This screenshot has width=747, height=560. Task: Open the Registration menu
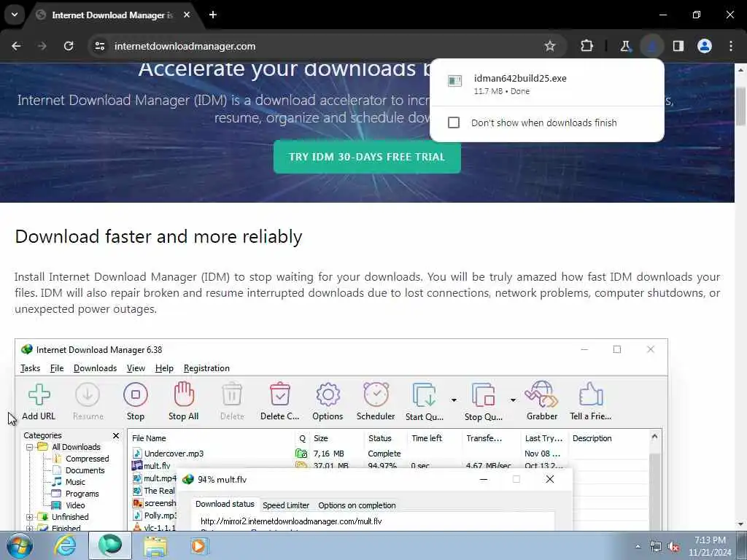click(206, 368)
